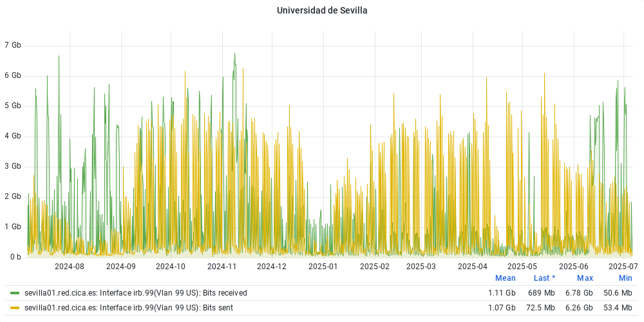644x322 pixels.
Task: Toggle the Bits sent series in legend
Action: click(129, 308)
